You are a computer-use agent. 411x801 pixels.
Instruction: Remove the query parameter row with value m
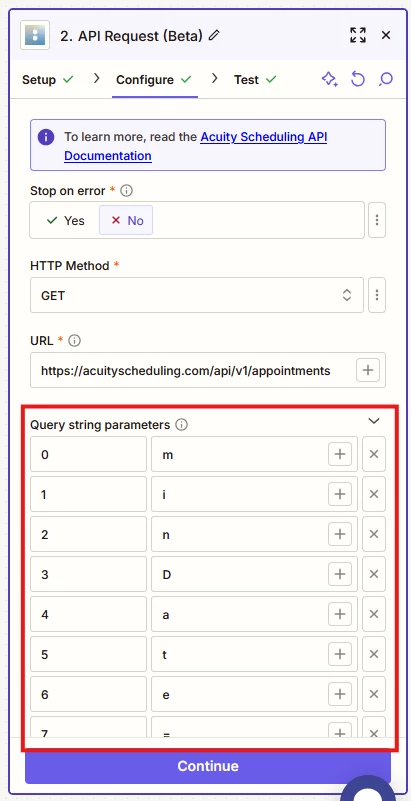374,454
